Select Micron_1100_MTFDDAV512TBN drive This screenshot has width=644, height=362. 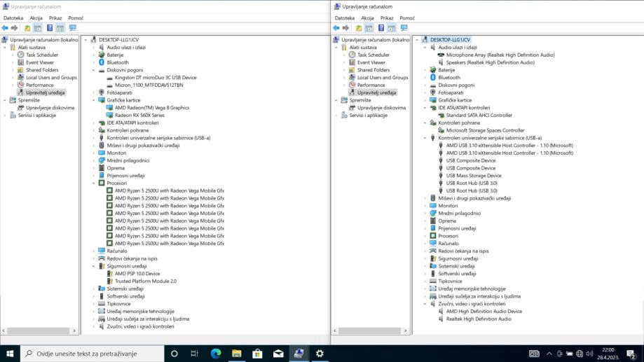(149, 85)
